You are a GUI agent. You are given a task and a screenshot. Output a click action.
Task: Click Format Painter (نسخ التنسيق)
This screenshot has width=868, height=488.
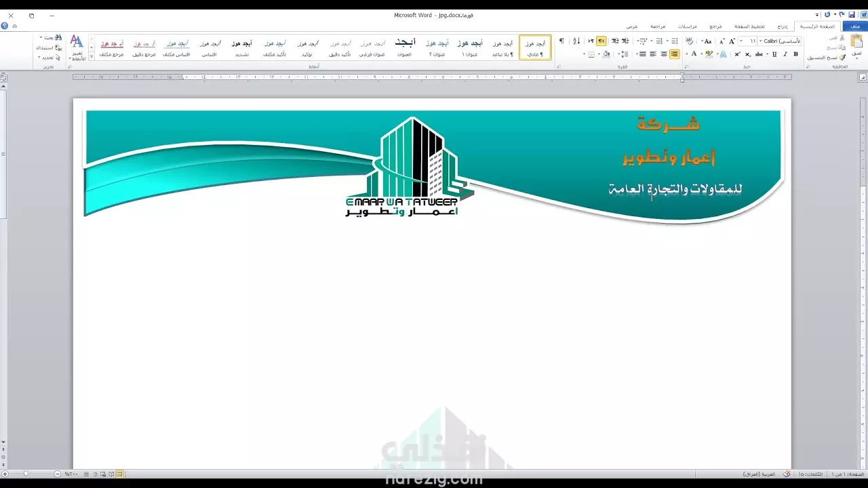click(827, 58)
